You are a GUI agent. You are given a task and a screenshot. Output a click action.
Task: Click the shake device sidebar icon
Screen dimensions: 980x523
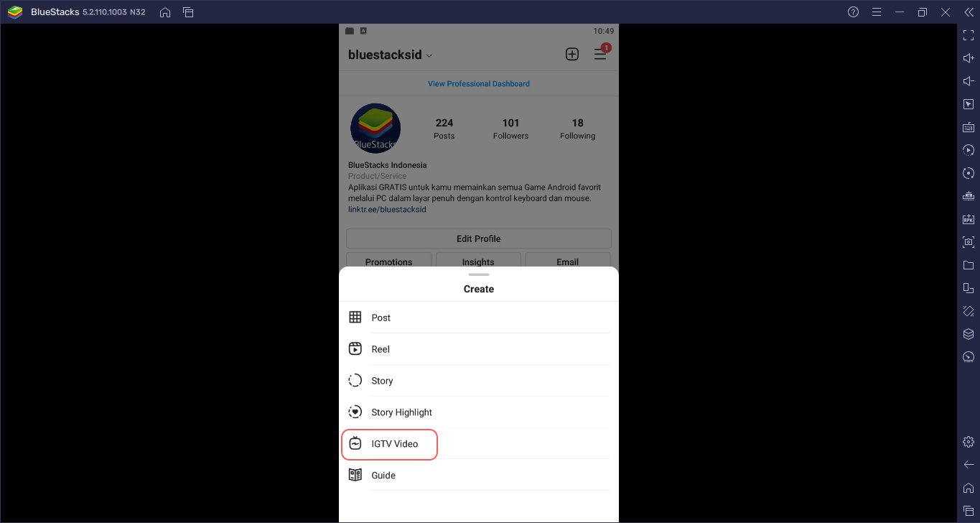tap(969, 311)
